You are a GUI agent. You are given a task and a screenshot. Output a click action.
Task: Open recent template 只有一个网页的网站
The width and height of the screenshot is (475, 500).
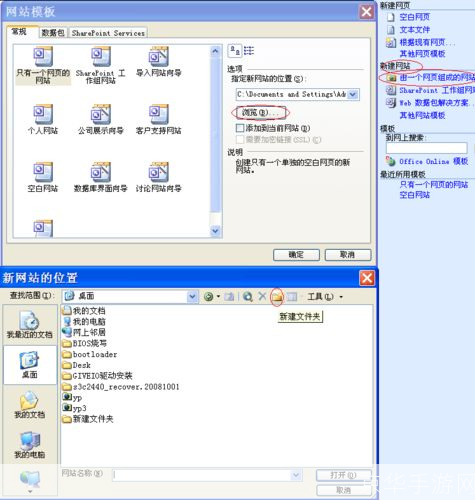(434, 184)
